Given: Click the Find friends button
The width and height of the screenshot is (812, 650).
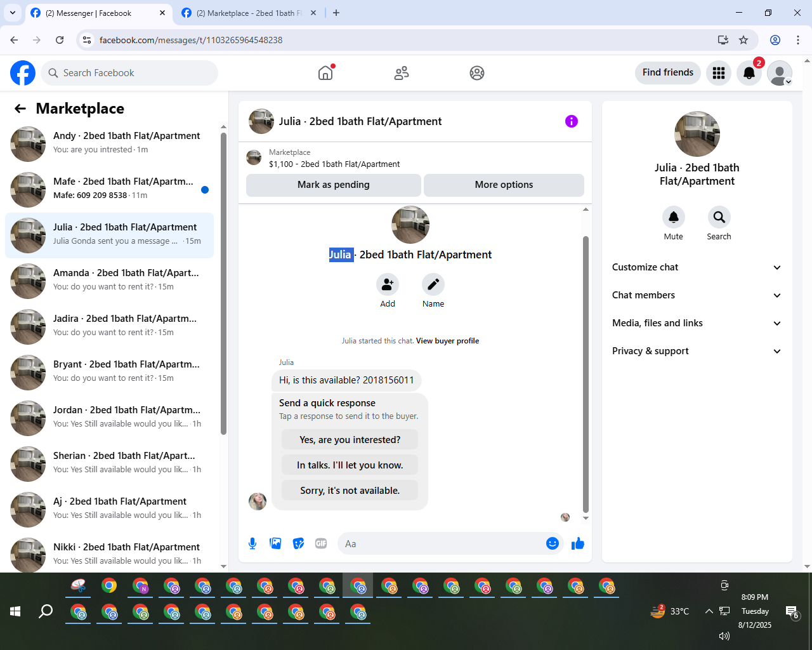Looking at the screenshot, I should coord(668,72).
